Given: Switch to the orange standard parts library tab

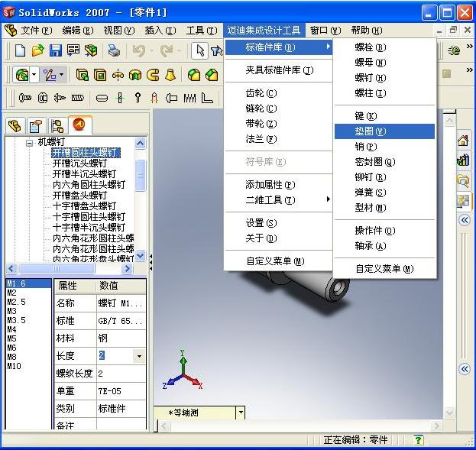Looking at the screenshot, I should [x=79, y=125].
